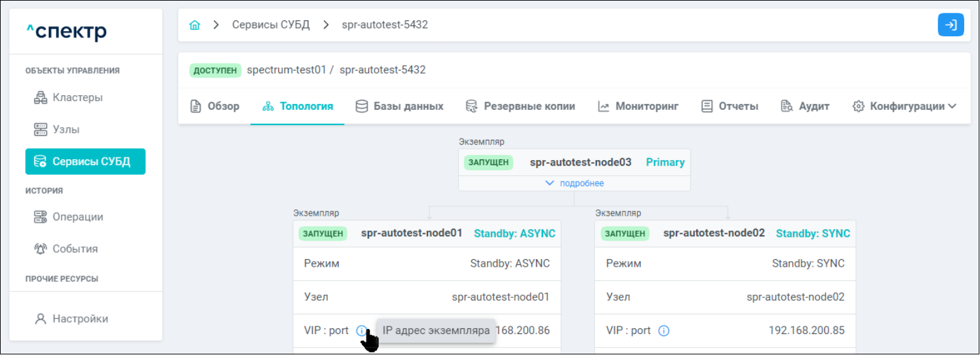Click the home icon in breadcrumb
980x355 pixels.
point(195,25)
